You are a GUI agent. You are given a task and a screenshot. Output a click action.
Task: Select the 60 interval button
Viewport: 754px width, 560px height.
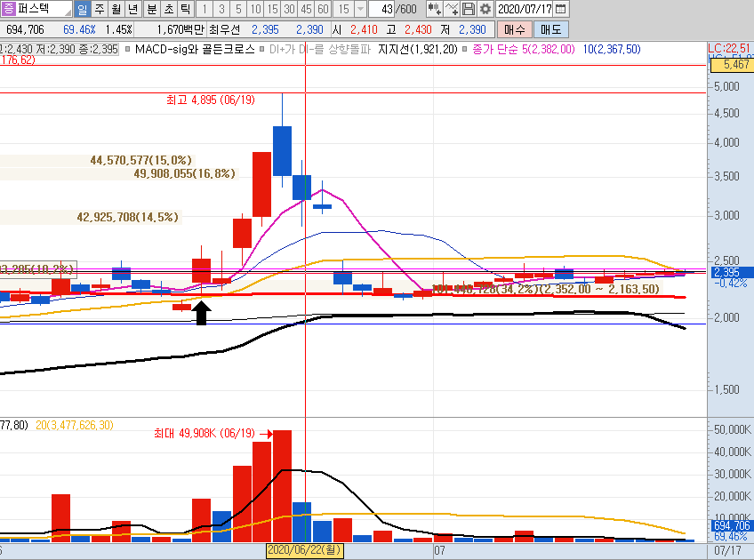323,9
